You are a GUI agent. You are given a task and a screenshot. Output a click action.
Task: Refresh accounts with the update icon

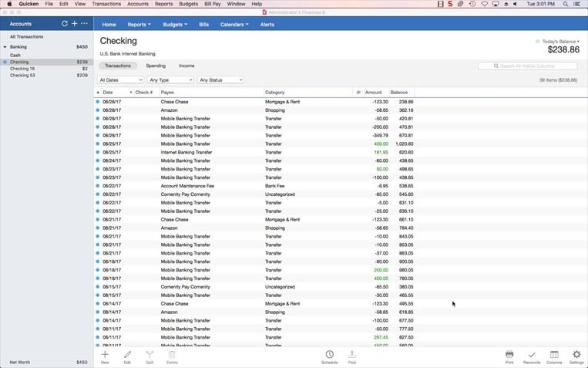(x=65, y=24)
